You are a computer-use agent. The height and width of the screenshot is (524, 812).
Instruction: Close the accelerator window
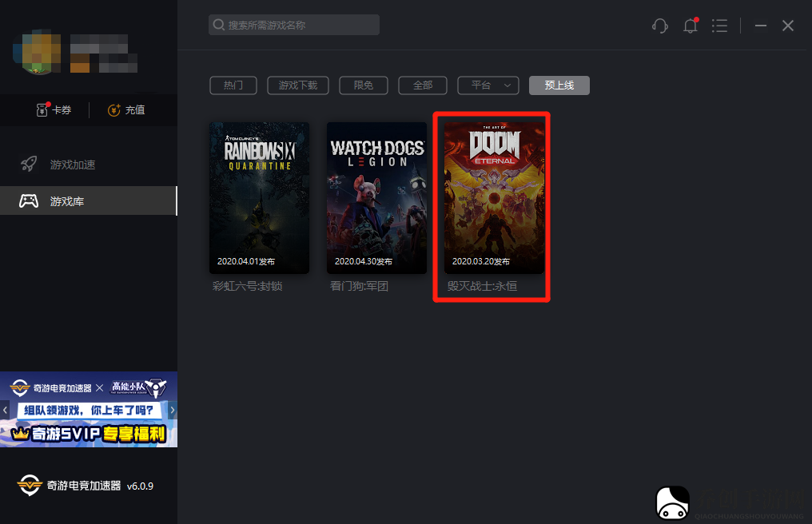788,26
